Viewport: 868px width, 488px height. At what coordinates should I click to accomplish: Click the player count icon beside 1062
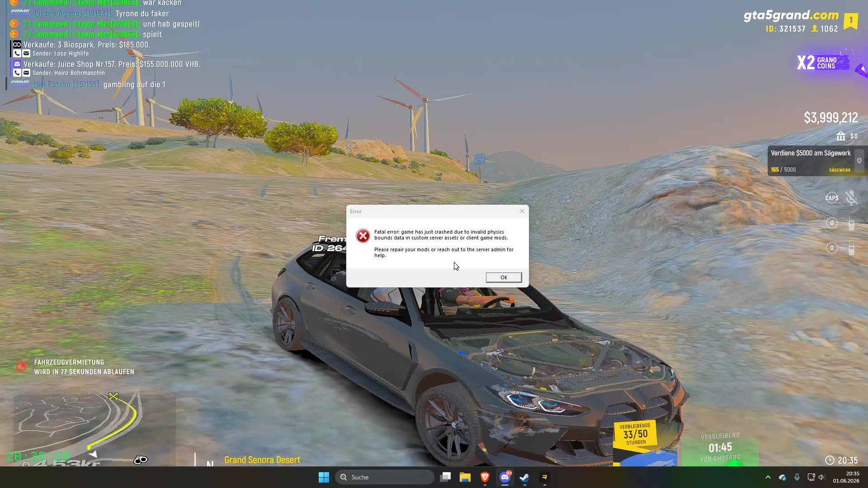(815, 28)
